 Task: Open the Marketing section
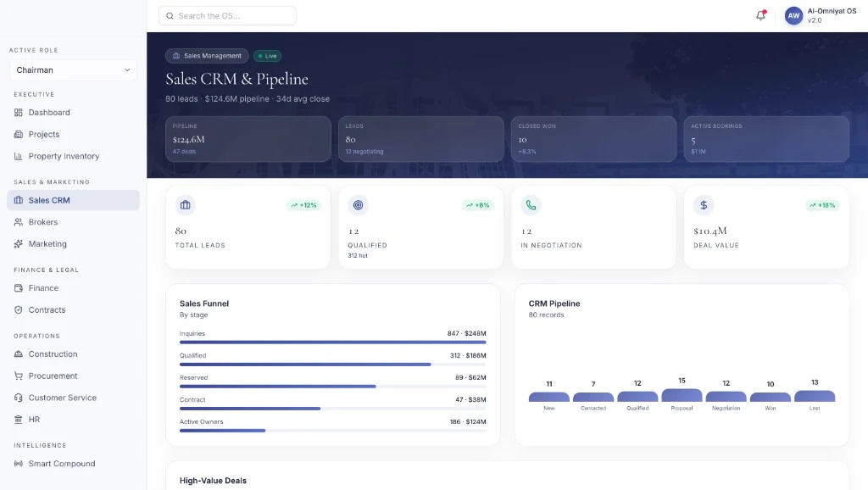click(x=73, y=243)
